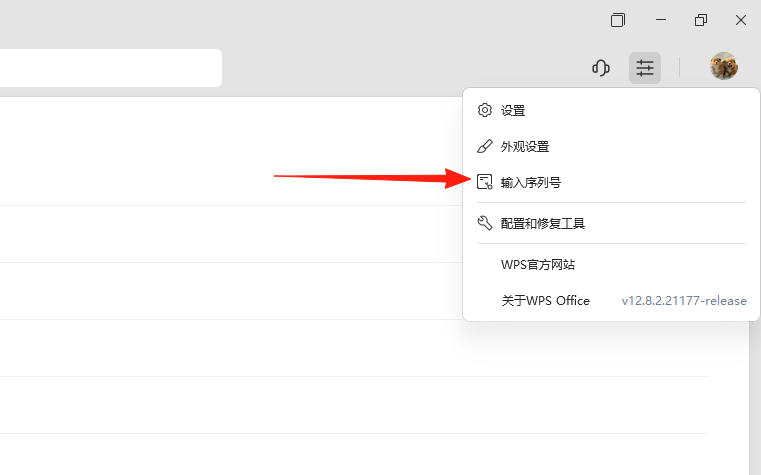This screenshot has width=761, height=475.
Task: Restore down the WPS window
Action: (x=700, y=20)
